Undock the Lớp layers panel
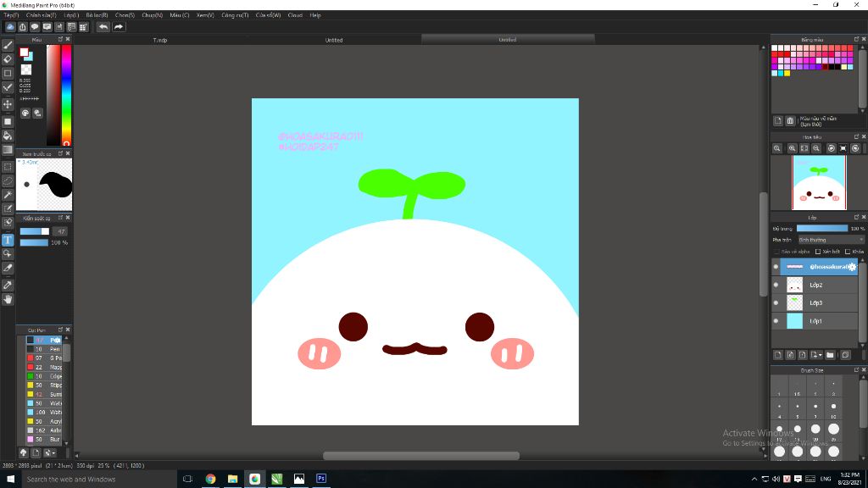This screenshot has width=868, height=488. [856, 217]
